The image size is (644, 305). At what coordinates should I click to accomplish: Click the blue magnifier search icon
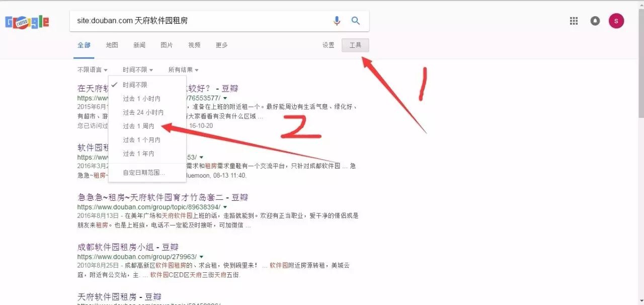356,21
